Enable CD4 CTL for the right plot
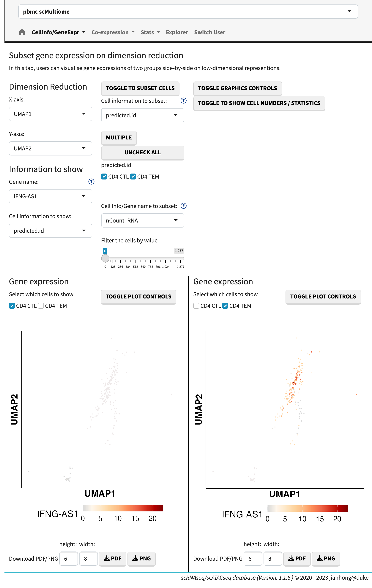This screenshot has height=588, width=372. pyautogui.click(x=196, y=306)
